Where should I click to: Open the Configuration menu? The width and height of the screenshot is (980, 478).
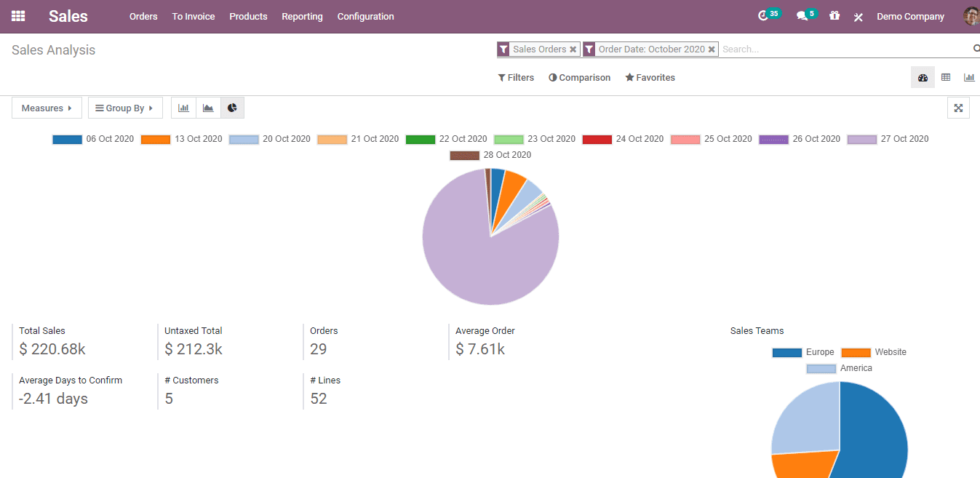[365, 16]
